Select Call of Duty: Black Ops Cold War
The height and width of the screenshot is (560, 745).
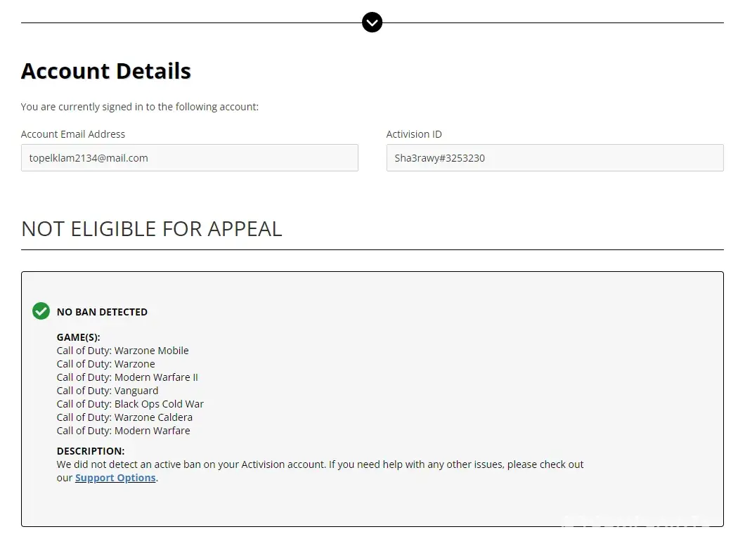[130, 404]
